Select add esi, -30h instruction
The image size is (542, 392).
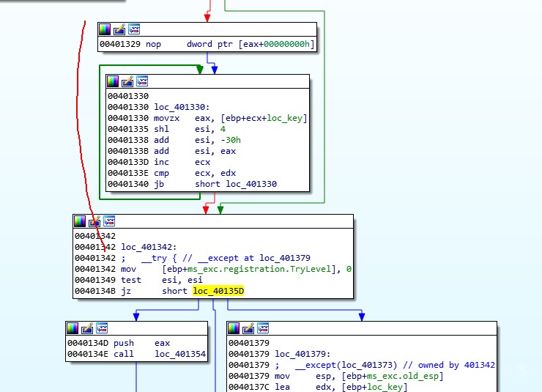(174, 141)
